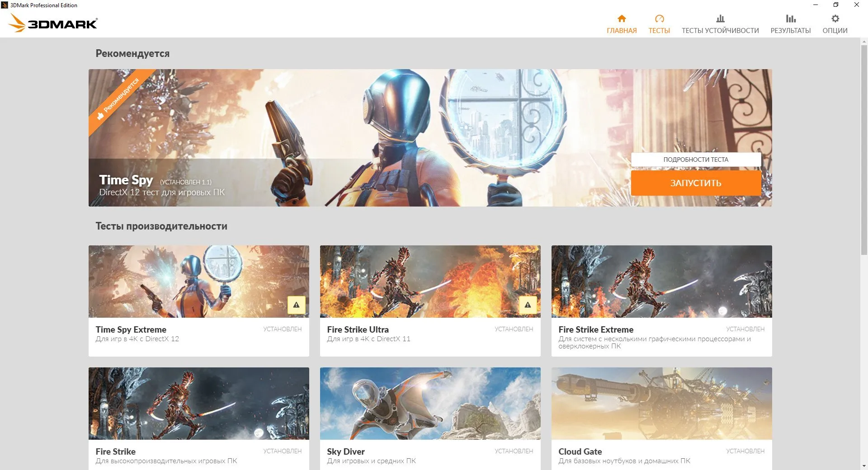Restore down the 3DMark window

836,5
